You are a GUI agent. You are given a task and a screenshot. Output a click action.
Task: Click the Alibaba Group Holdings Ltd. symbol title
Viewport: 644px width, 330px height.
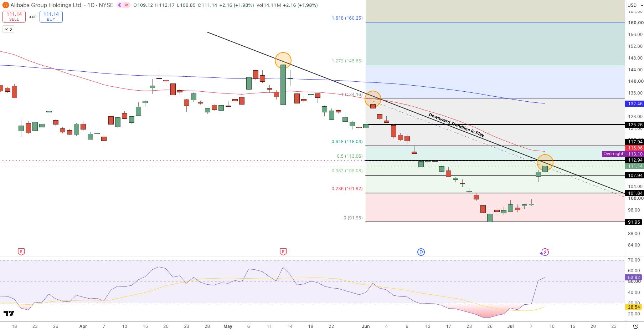tap(46, 5)
